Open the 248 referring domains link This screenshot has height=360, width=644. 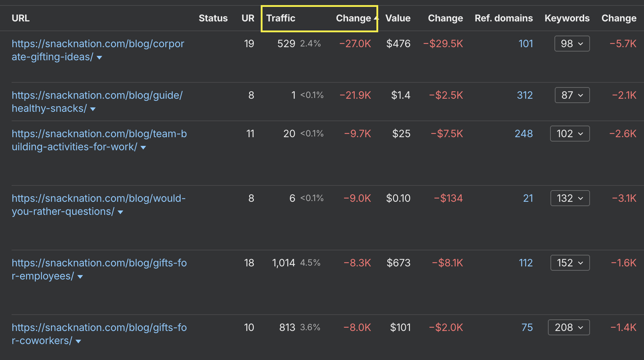click(x=524, y=134)
